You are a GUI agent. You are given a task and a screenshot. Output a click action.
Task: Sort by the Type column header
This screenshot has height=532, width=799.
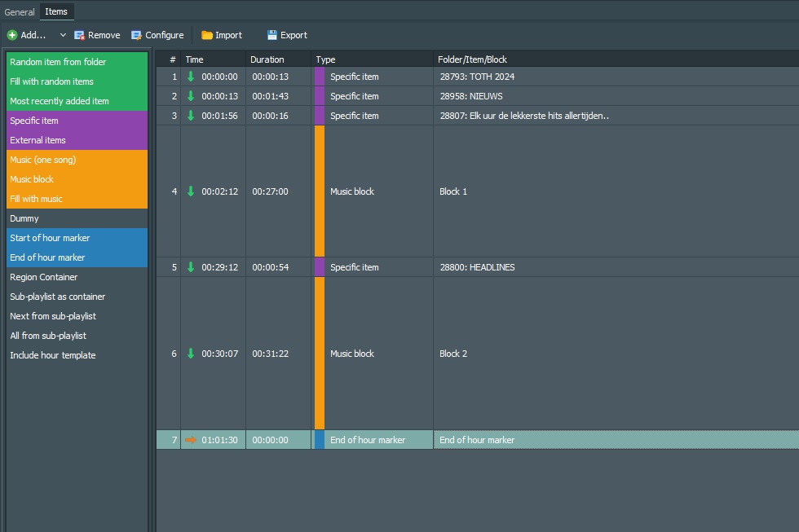point(325,59)
